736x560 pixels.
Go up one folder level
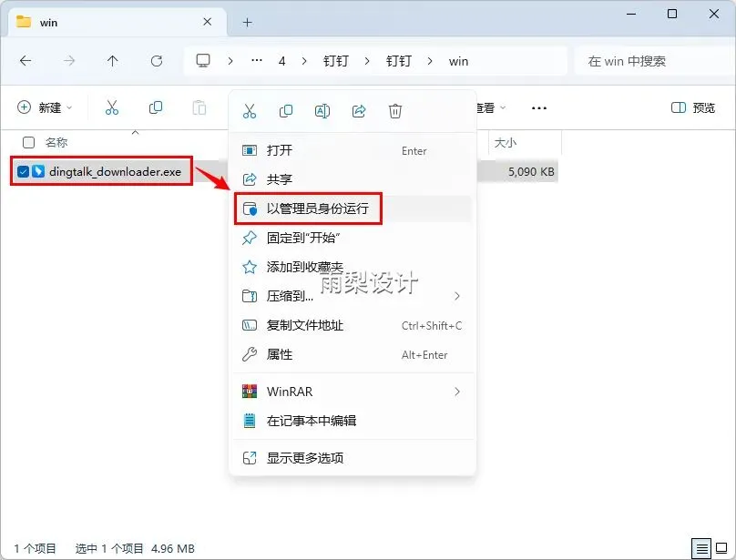112,61
